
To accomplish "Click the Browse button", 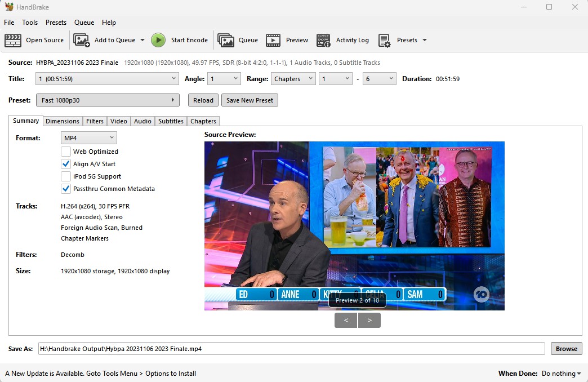I will 566,349.
